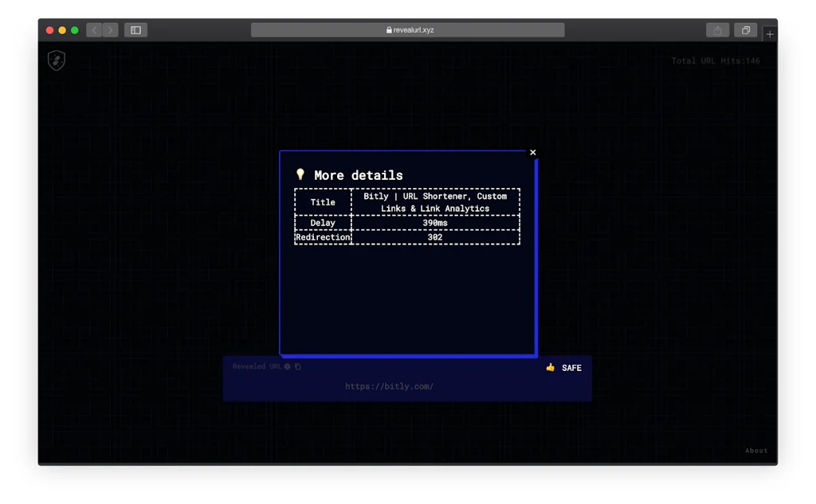Click the Redirection 302 value cell

(435, 236)
